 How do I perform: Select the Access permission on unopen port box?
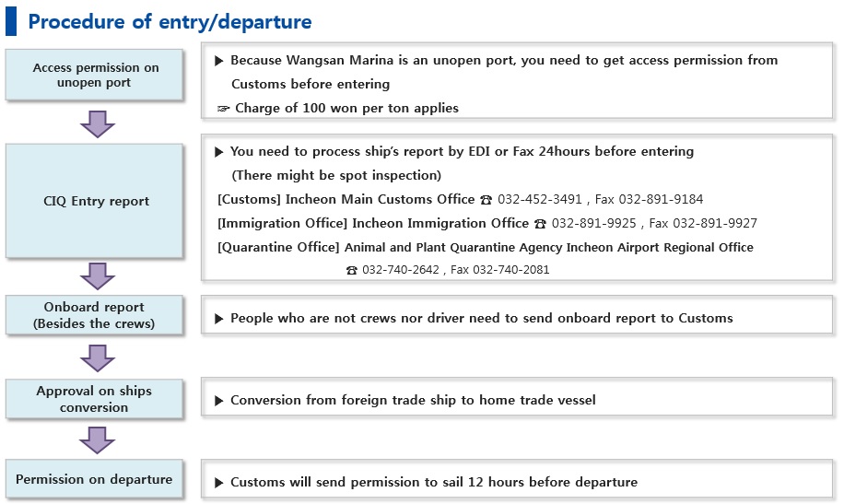[94, 75]
